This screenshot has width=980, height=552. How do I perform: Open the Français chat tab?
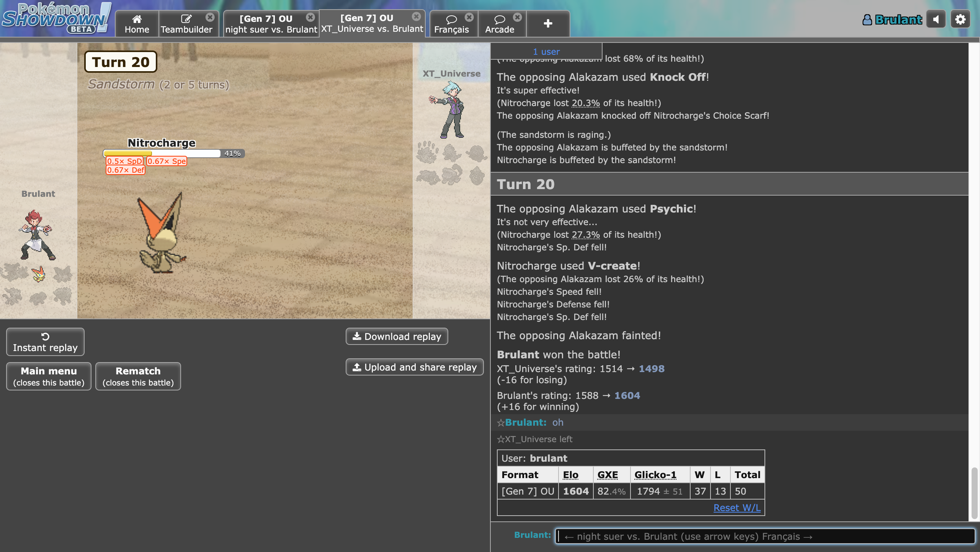[452, 24]
